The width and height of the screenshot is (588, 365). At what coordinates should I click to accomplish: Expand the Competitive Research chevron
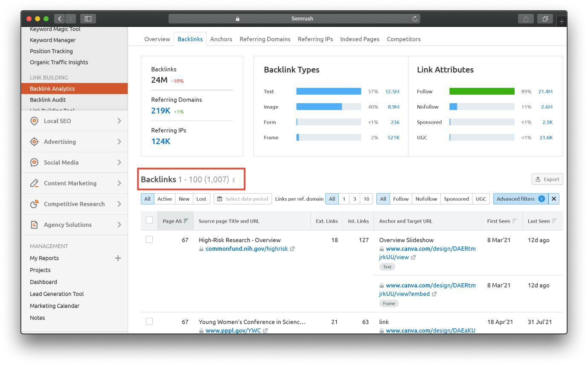coord(119,204)
